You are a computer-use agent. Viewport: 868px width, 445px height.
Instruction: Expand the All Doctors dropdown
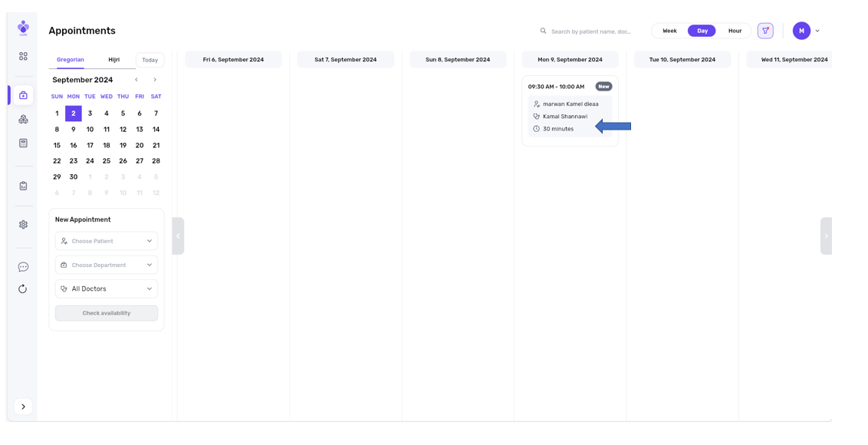coord(107,289)
